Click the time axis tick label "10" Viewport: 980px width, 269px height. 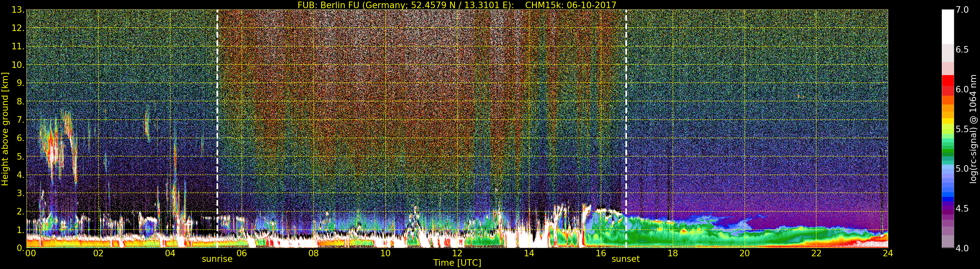coord(385,253)
